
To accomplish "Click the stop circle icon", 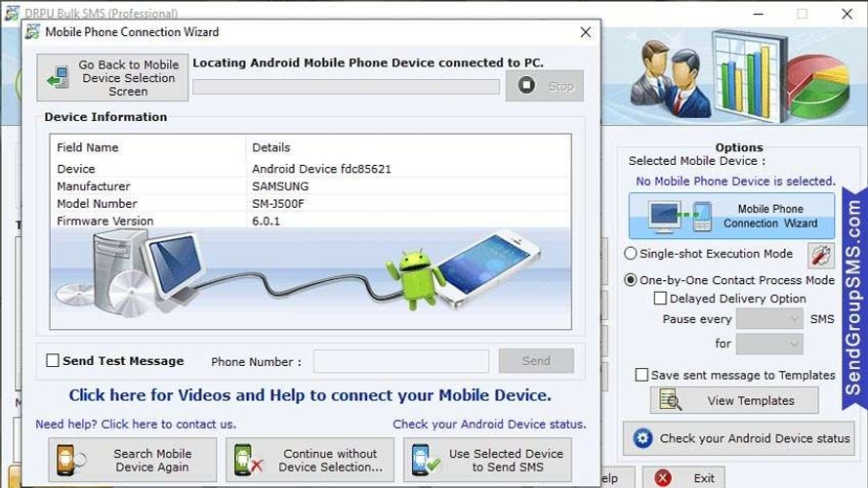I will [526, 85].
